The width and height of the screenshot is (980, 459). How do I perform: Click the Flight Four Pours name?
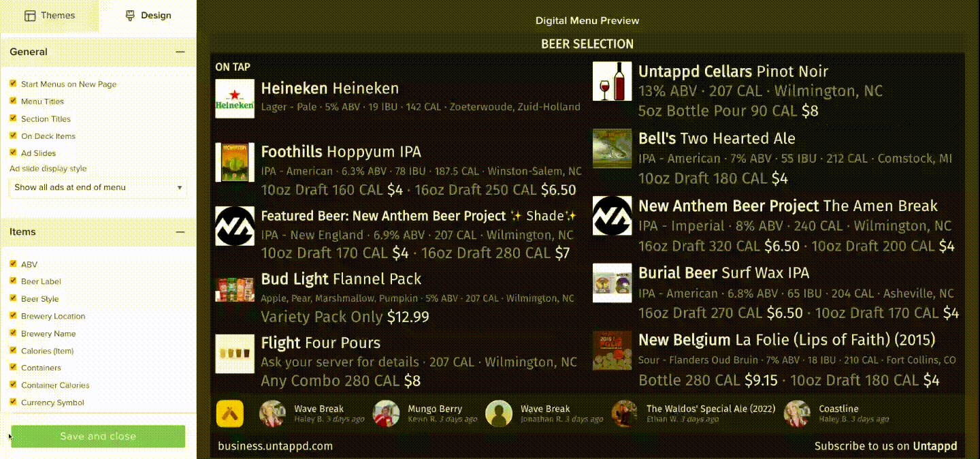(321, 343)
